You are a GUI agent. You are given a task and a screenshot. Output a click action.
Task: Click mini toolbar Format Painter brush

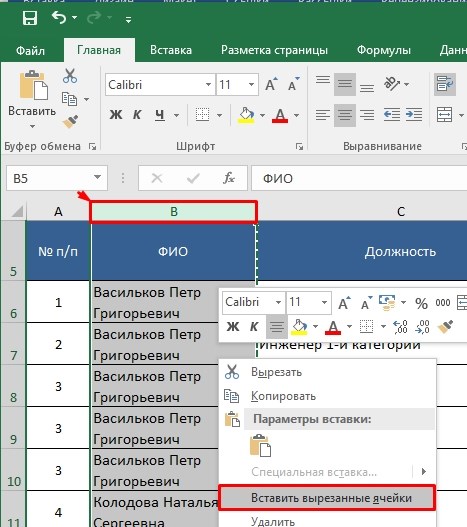click(x=445, y=326)
